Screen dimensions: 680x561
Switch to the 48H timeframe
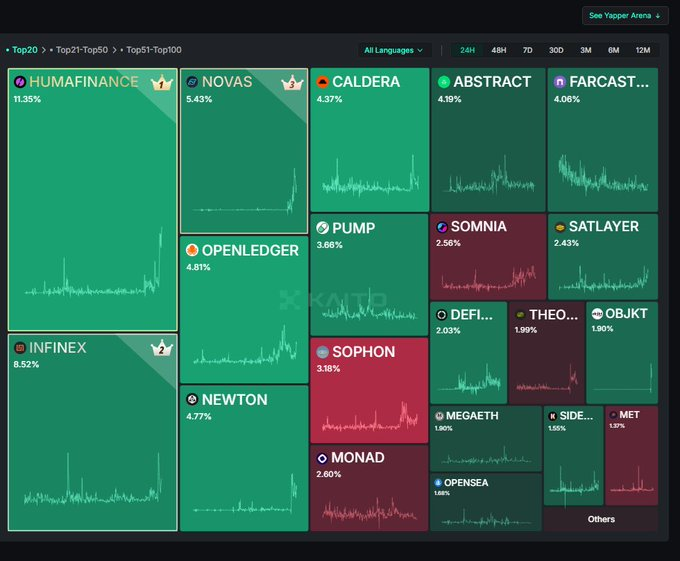point(499,50)
